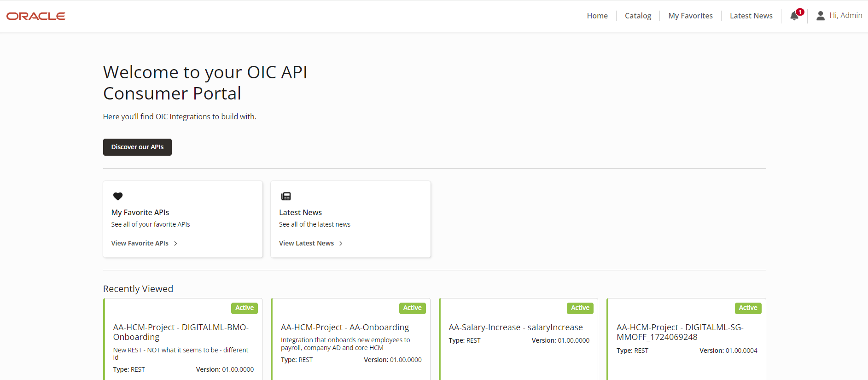Click the user profile avatar icon
This screenshot has height=380, width=868.
coord(821,16)
